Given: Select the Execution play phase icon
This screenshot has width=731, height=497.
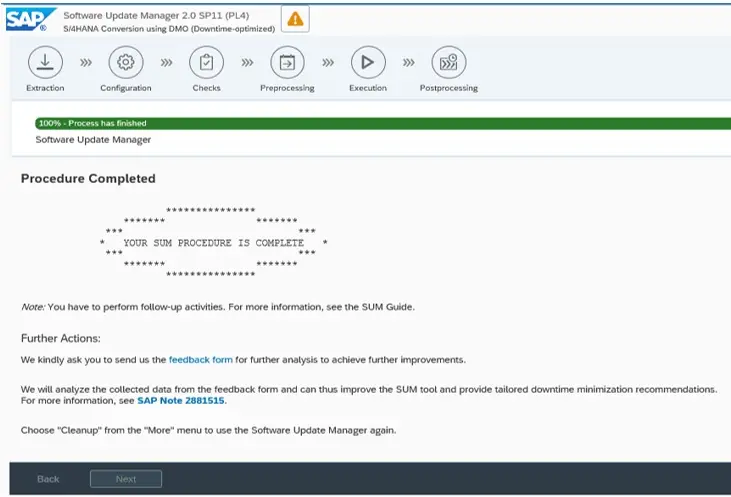Looking at the screenshot, I should tap(368, 62).
